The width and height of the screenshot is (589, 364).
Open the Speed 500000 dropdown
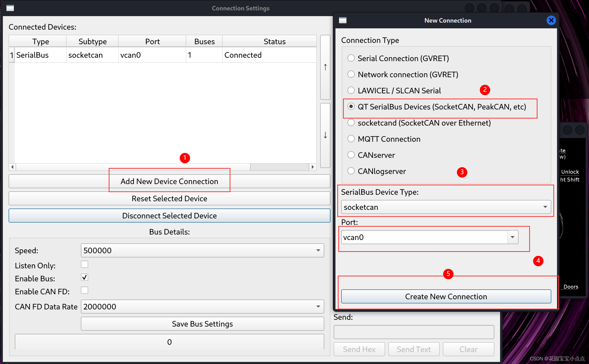pyautogui.click(x=202, y=250)
